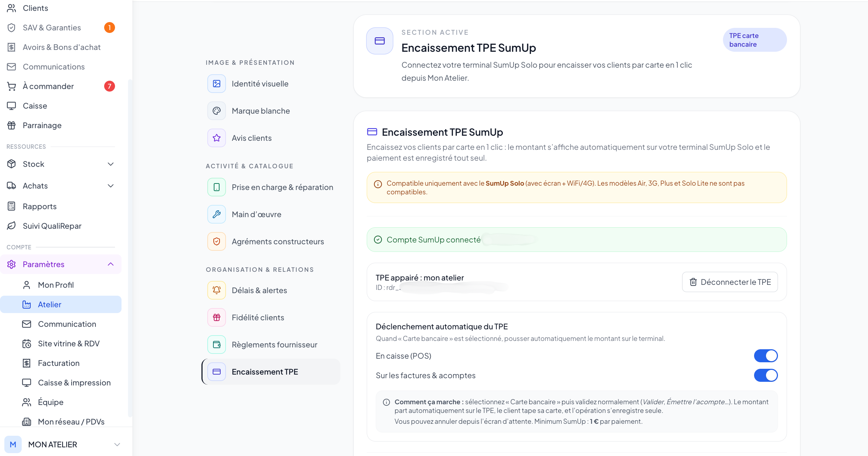The width and height of the screenshot is (868, 456).
Task: Click the Achats truck icon
Action: click(x=12, y=186)
